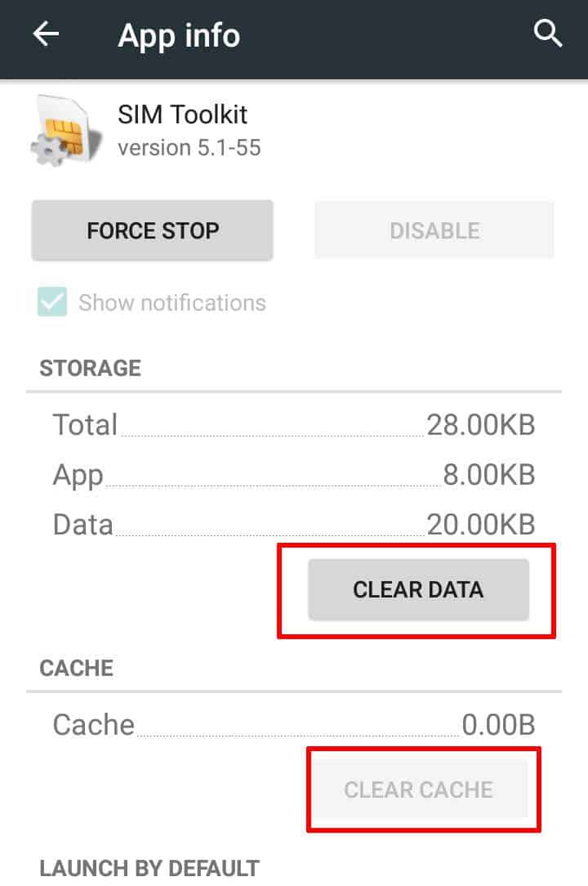588x886 pixels.
Task: Select the SIM Toolkit app name
Action: 183,114
